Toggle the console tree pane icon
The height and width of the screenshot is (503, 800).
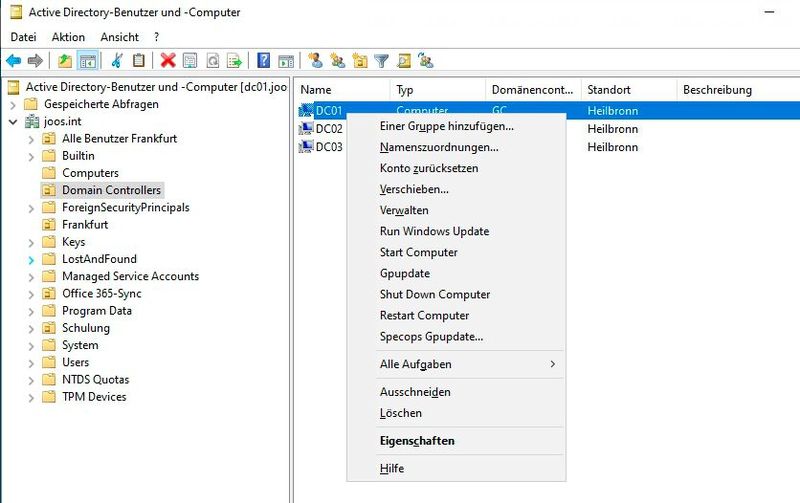pyautogui.click(x=87, y=61)
